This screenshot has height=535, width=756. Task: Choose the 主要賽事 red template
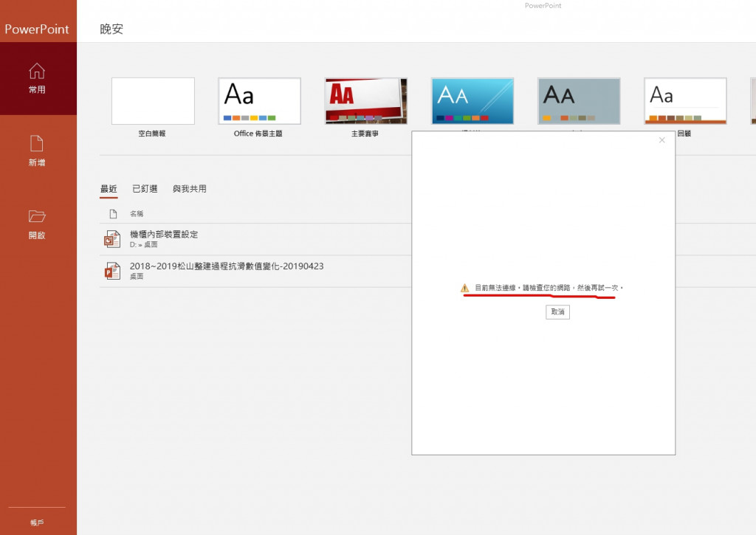point(366,101)
